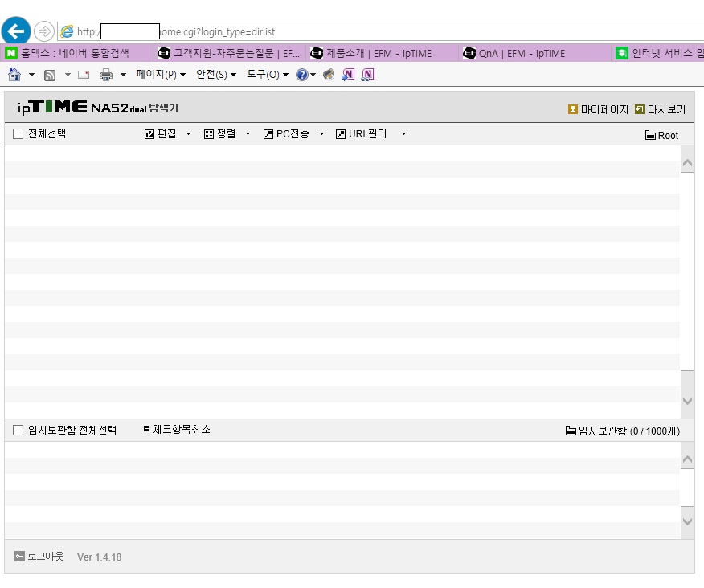704x588 pixels.
Task: Click the Internet Explorer page icon in address bar
Action: coord(67,31)
